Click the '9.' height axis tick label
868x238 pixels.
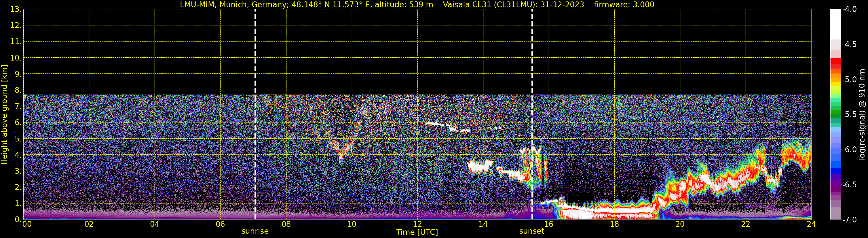point(18,74)
